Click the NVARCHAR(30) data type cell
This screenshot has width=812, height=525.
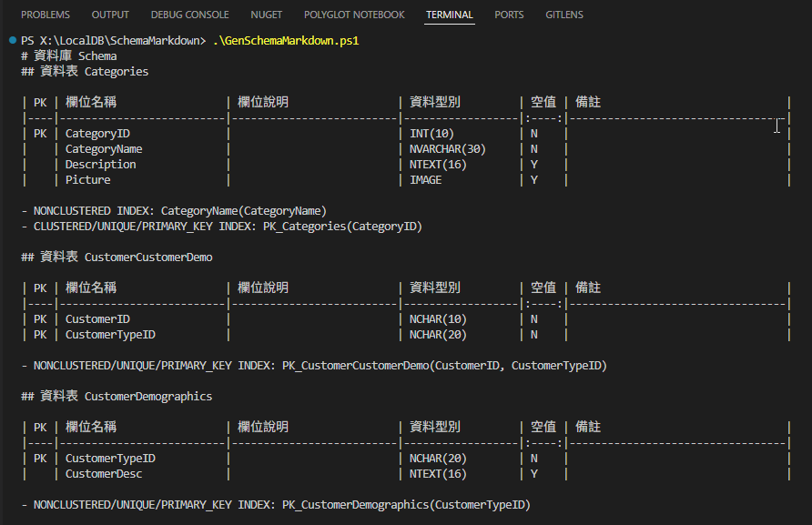coord(447,149)
